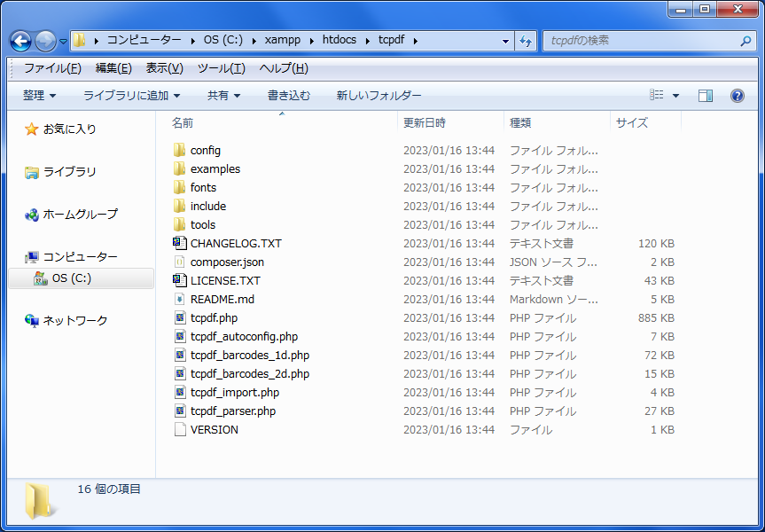
Task: Select ホームグループ in the navigation pane
Action: (71, 215)
